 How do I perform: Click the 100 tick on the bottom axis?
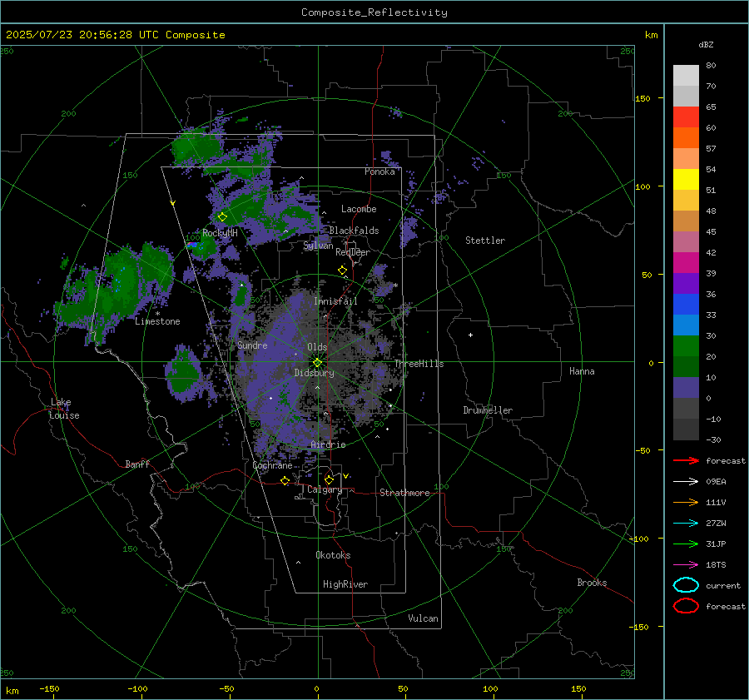pyautogui.click(x=490, y=688)
